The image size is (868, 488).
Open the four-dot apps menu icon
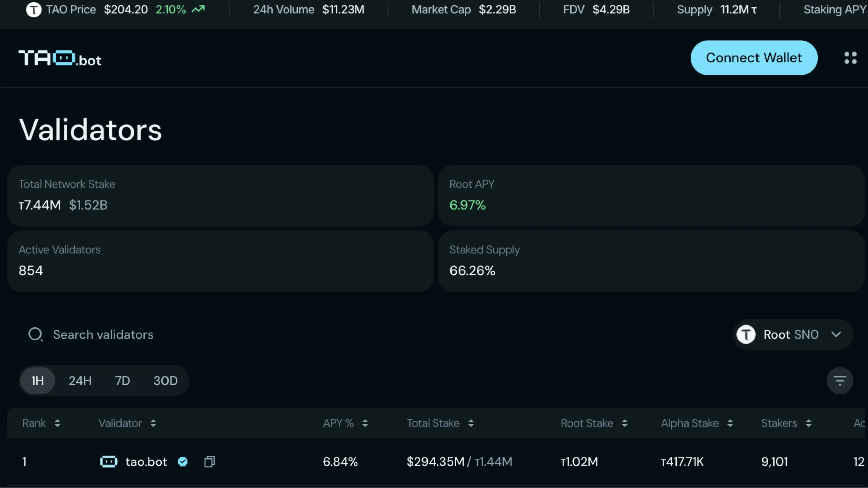point(850,58)
